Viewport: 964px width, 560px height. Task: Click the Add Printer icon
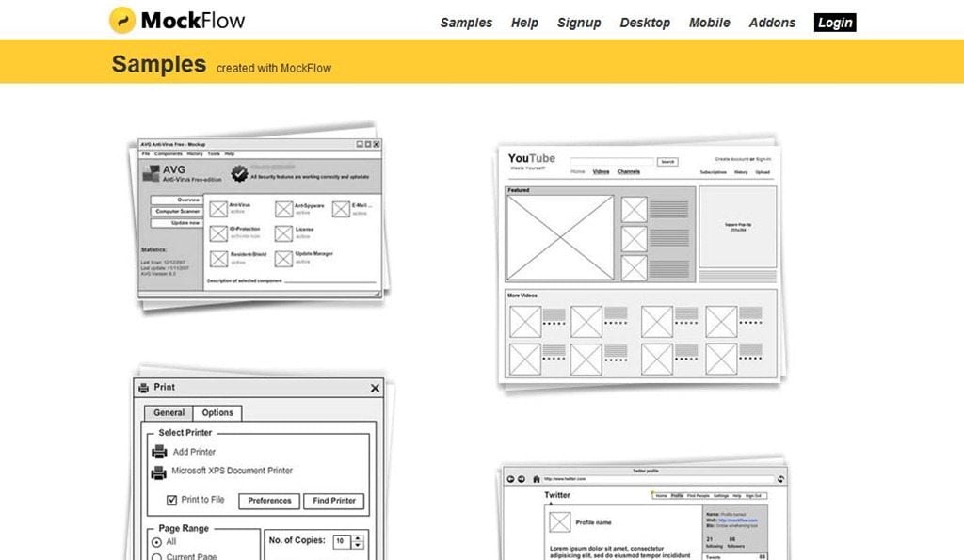point(159,452)
